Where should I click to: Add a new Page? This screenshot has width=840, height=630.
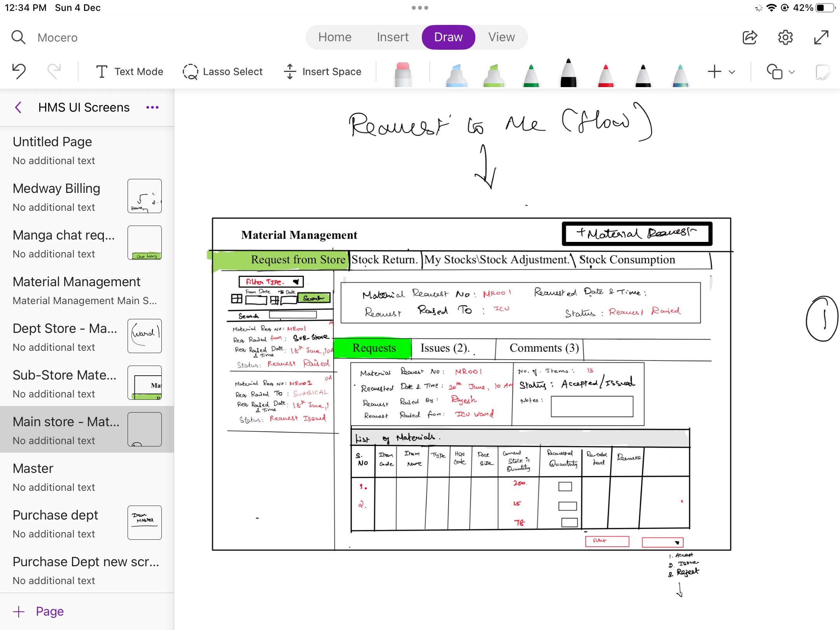[38, 611]
